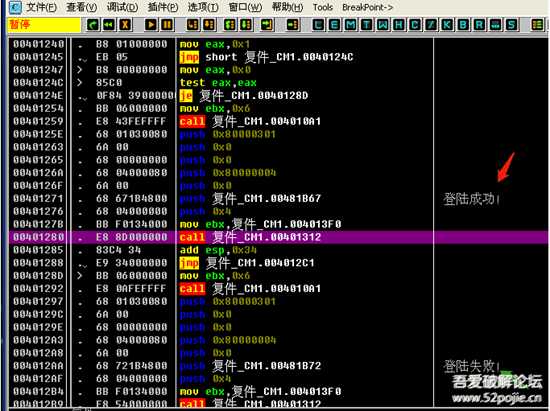The height and width of the screenshot is (411, 550).
Task: Select the 'add esp,0x34' instruction
Action: (x=218, y=250)
